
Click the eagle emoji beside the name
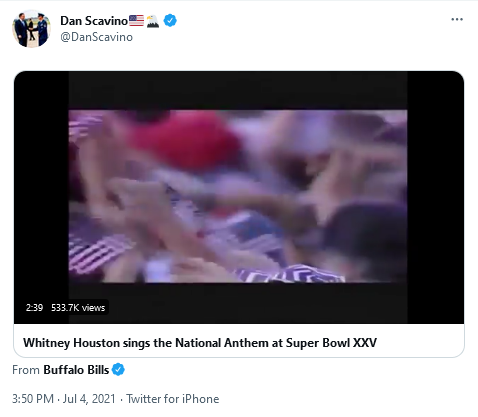click(x=153, y=21)
